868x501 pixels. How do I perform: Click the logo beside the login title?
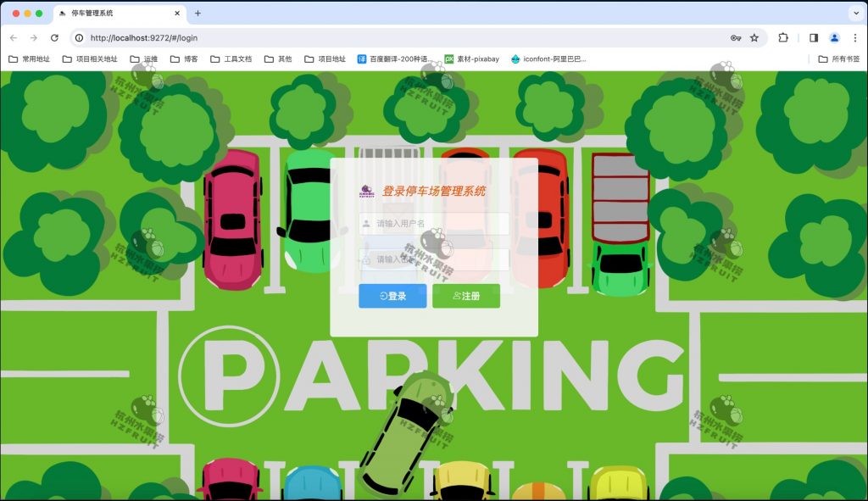pyautogui.click(x=367, y=192)
